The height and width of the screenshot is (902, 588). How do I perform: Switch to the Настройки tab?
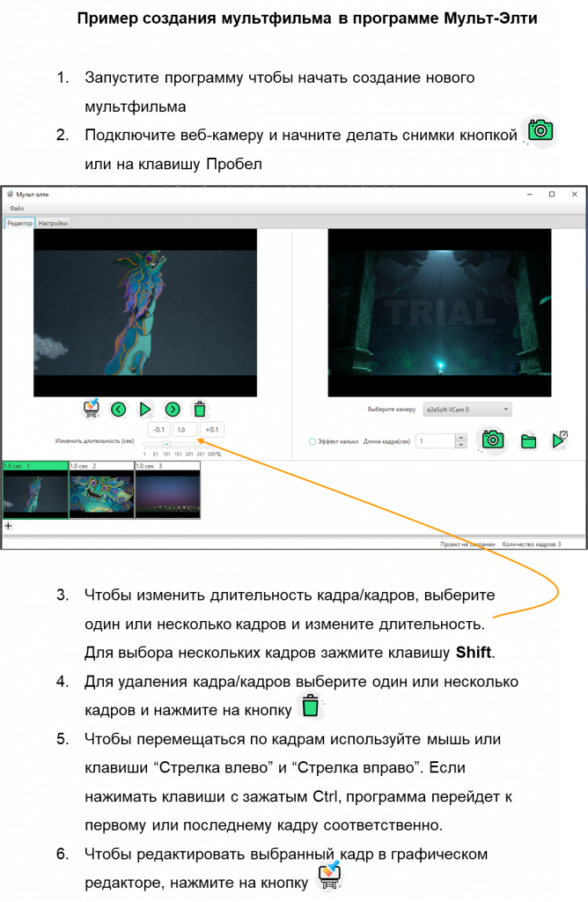pos(52,223)
